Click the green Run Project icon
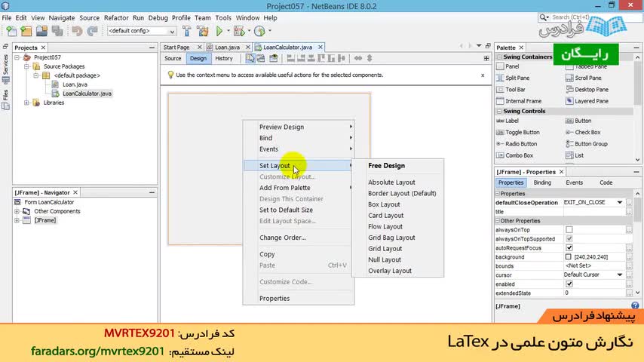The height and width of the screenshot is (362, 644). click(219, 31)
